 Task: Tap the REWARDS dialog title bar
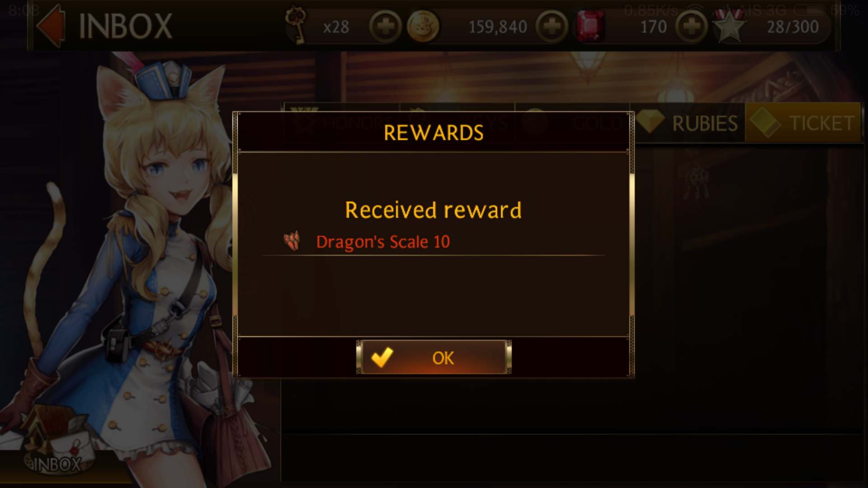tap(434, 132)
